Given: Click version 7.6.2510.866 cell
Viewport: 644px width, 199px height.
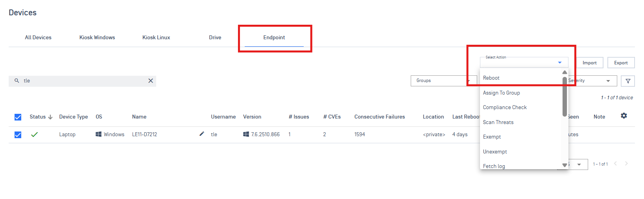Looking at the screenshot, I should point(266,135).
